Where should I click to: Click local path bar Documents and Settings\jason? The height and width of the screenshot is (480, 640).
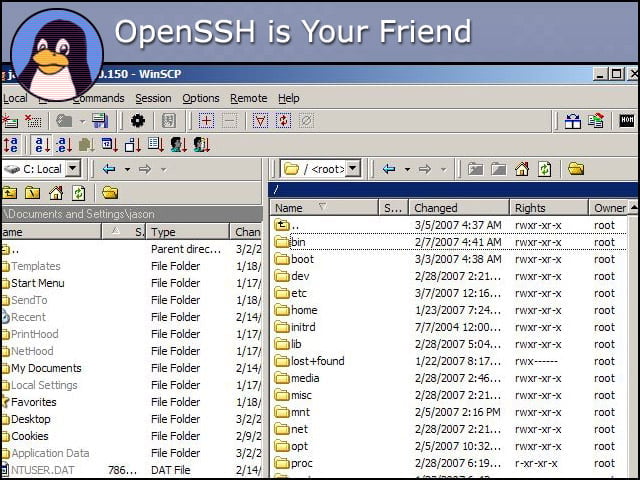coord(132,214)
